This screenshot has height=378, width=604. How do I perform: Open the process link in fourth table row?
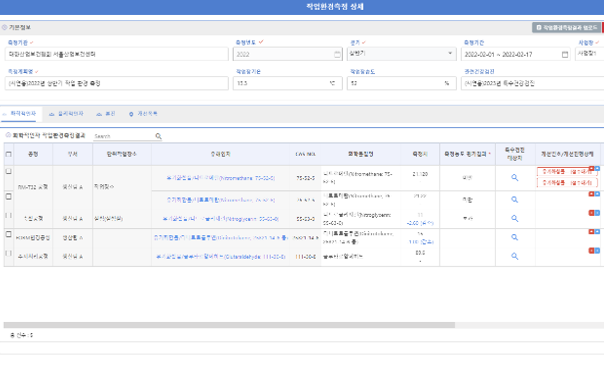click(x=221, y=238)
